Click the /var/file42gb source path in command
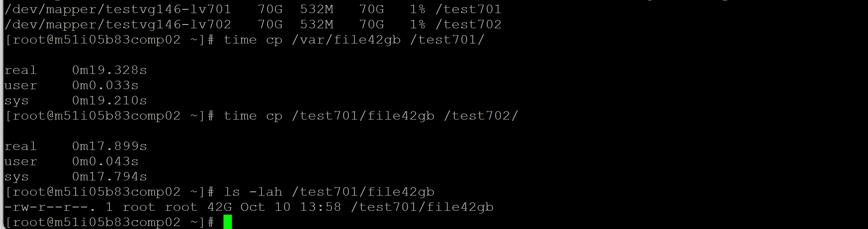Screen dimensions: 868x229 346,40
